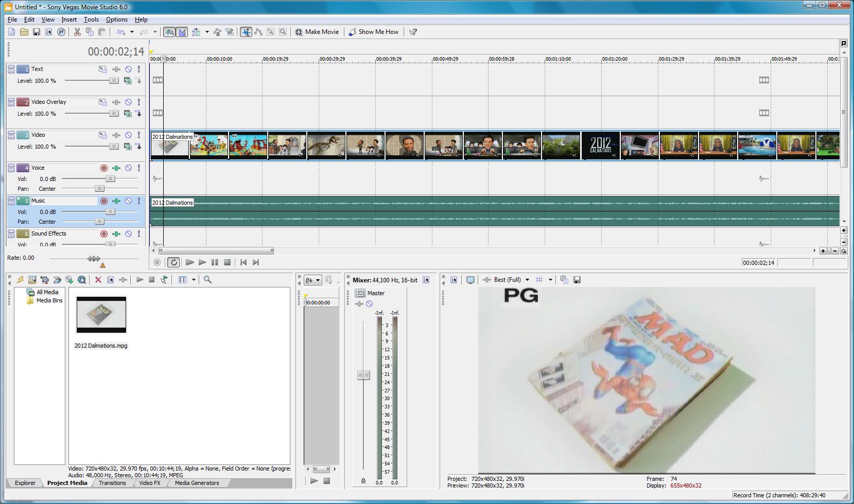Open the Auto Ripple mode dropdown arrow
This screenshot has height=504, width=854.
point(207,32)
